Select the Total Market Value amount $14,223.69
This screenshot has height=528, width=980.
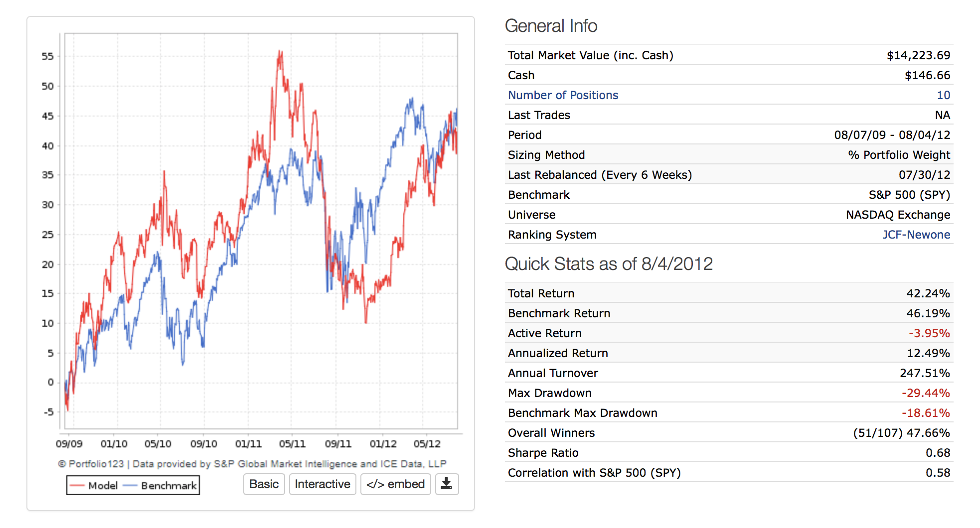(918, 55)
